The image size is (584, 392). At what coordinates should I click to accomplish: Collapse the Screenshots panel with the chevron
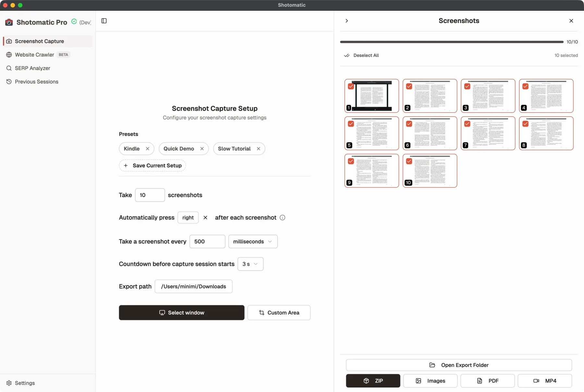pos(347,20)
